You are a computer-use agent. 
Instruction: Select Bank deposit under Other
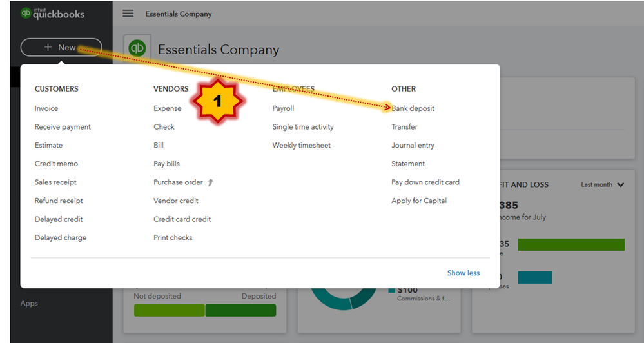[413, 108]
